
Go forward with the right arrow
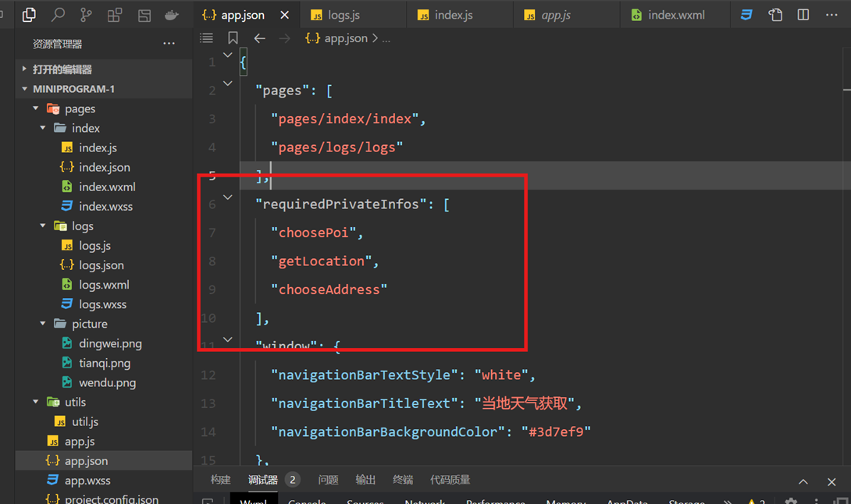284,38
